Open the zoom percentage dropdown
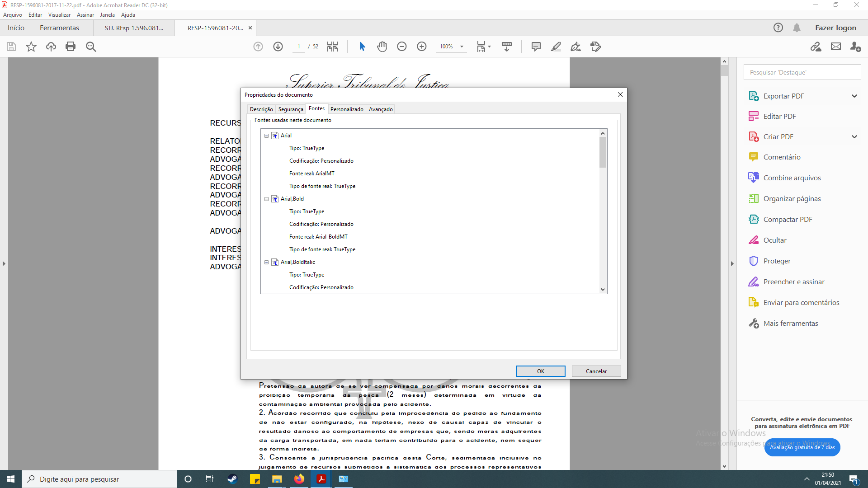868x488 pixels. pos(461,47)
